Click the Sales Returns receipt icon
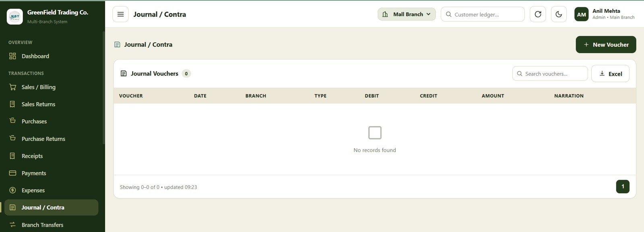Image resolution: width=644 pixels, height=232 pixels. tap(12, 104)
